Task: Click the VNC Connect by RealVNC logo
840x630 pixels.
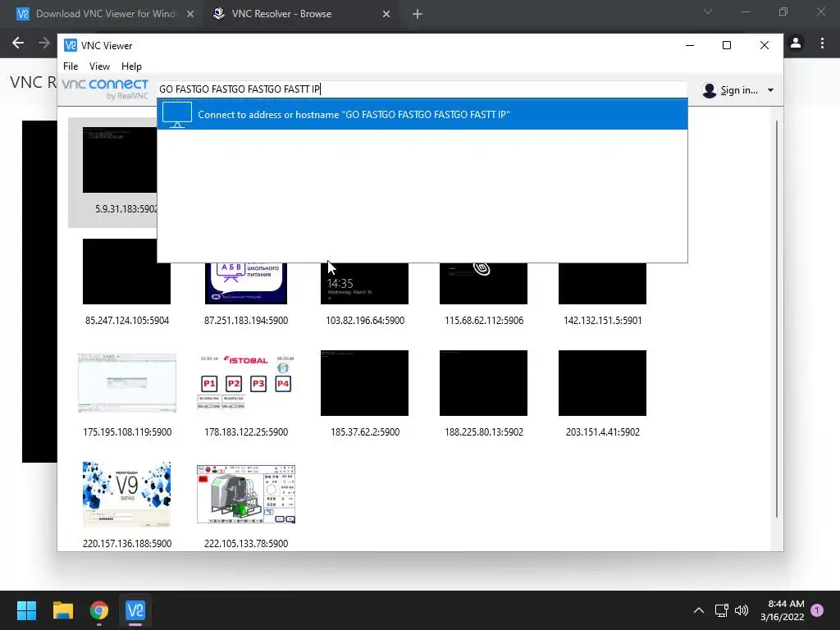Action: (105, 89)
